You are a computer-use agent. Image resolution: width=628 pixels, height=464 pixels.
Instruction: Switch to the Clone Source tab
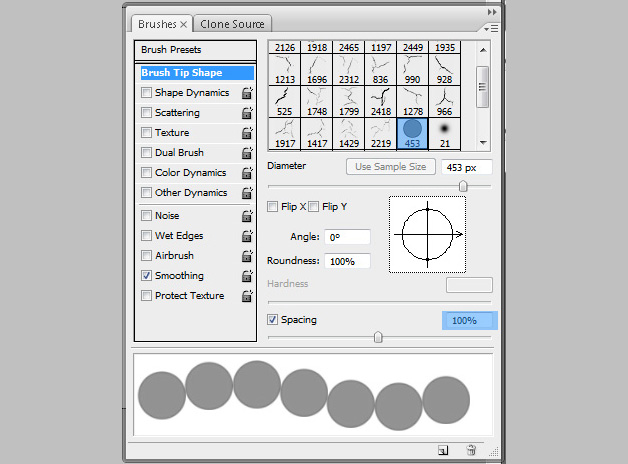(232, 24)
